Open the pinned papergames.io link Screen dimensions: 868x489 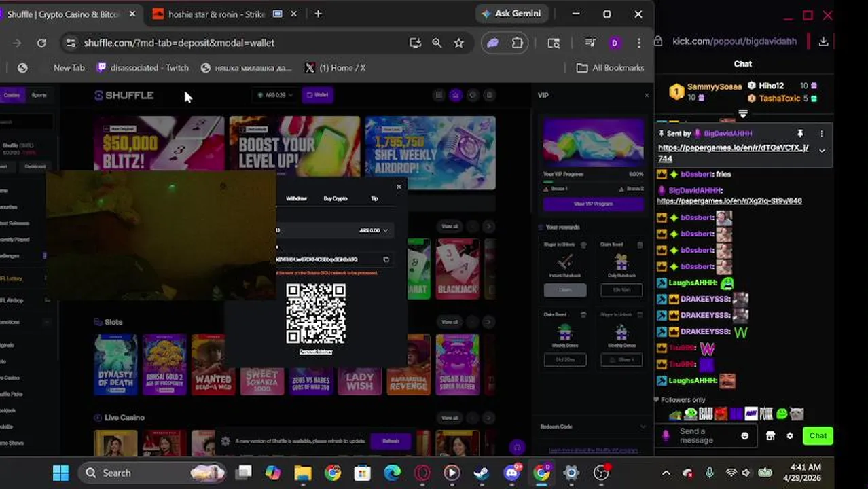click(x=733, y=153)
